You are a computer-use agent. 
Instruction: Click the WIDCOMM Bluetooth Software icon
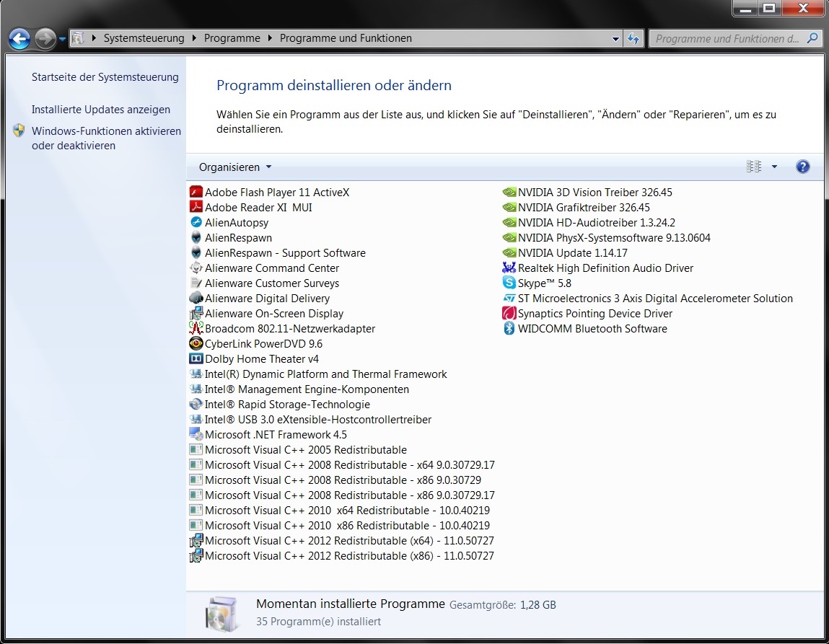point(509,329)
